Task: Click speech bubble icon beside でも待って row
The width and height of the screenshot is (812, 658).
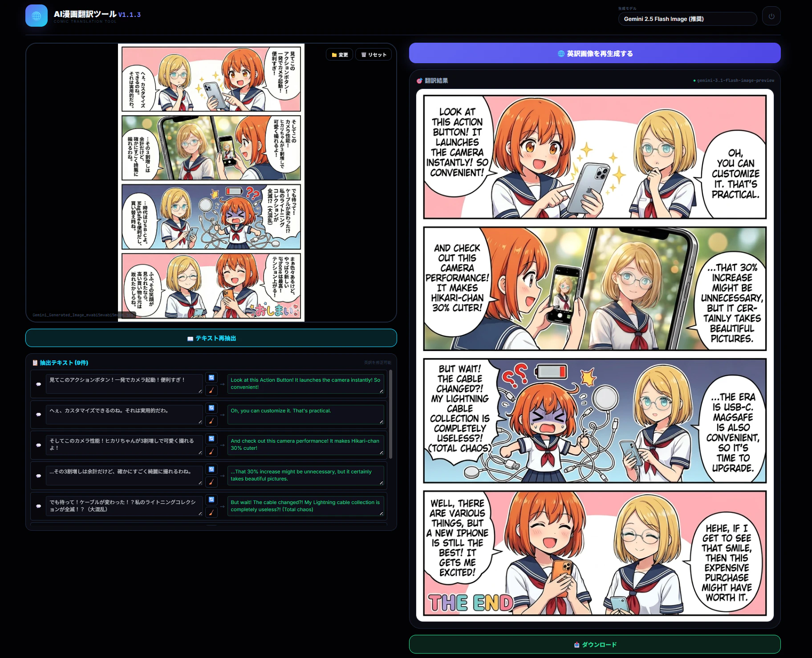Action: tap(39, 506)
